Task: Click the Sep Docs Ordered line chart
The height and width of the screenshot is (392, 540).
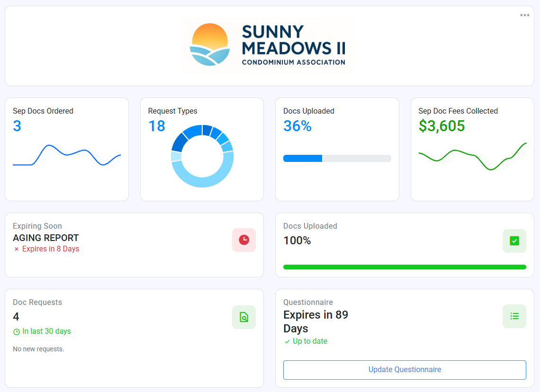Action: [x=67, y=156]
